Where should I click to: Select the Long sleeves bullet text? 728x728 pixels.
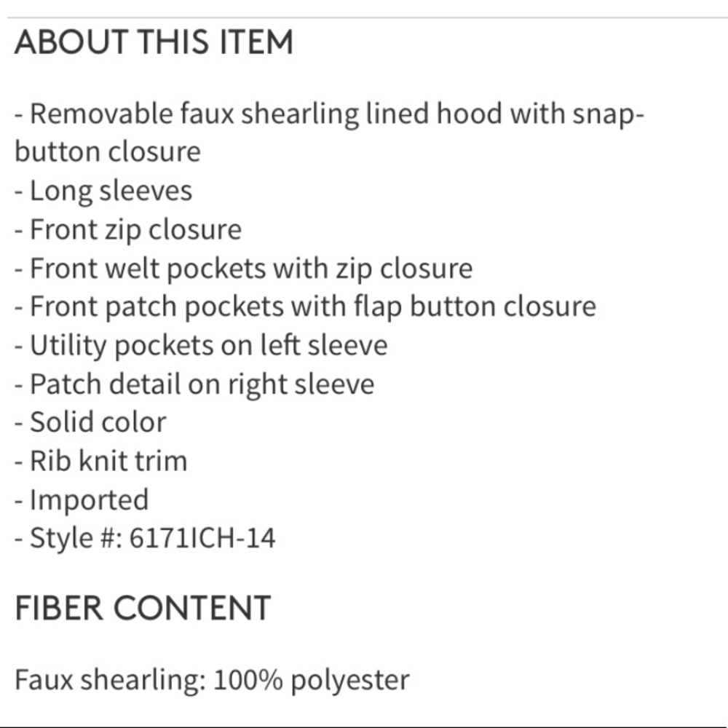[111, 191]
